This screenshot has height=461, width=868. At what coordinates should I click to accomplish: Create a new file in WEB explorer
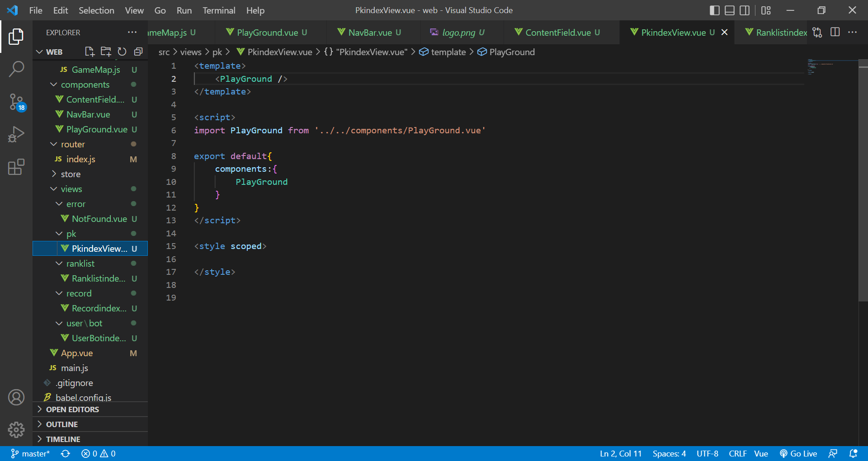[90, 52]
